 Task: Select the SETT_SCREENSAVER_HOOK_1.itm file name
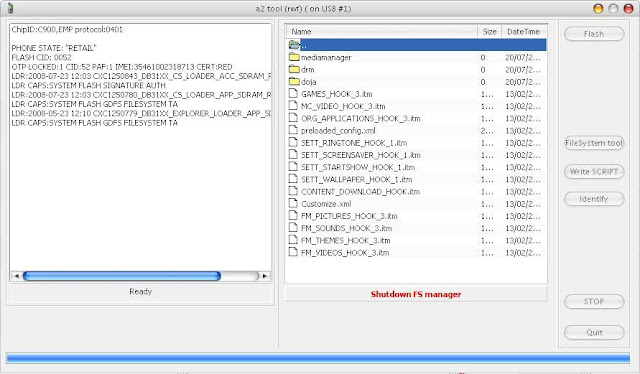pos(360,155)
